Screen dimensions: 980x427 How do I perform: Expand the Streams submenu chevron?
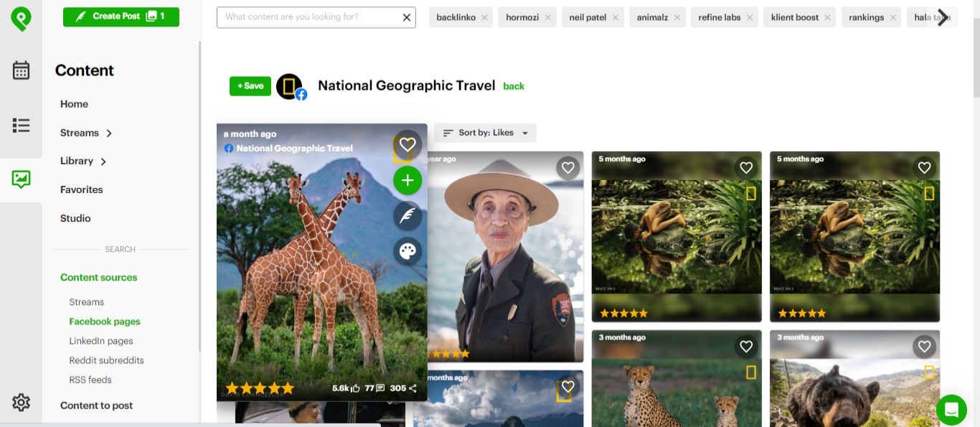click(109, 133)
